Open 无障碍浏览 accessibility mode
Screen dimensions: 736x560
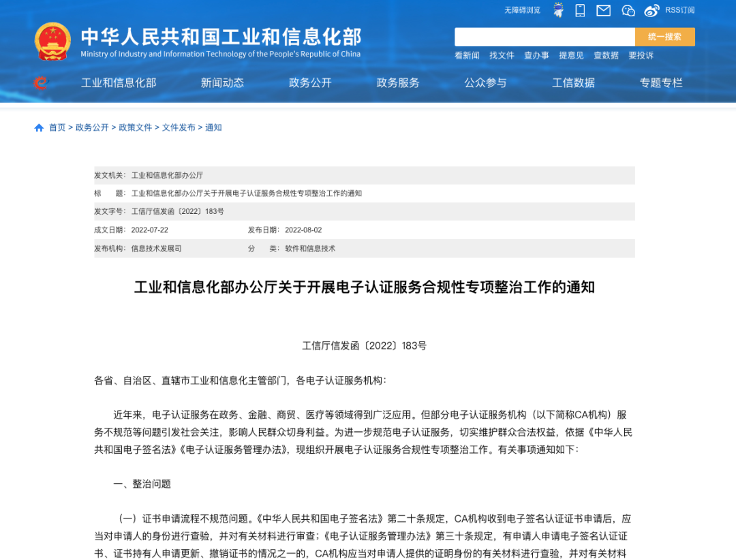[x=522, y=10]
